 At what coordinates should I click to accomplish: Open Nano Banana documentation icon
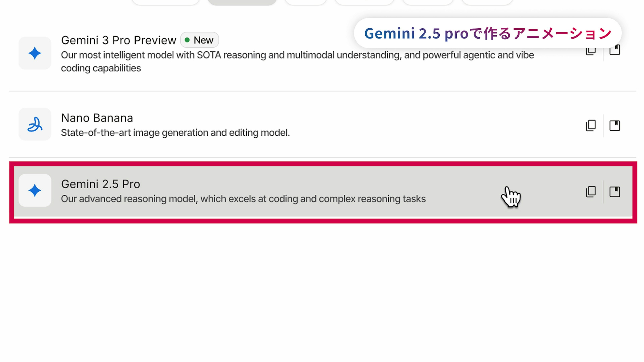coord(614,125)
